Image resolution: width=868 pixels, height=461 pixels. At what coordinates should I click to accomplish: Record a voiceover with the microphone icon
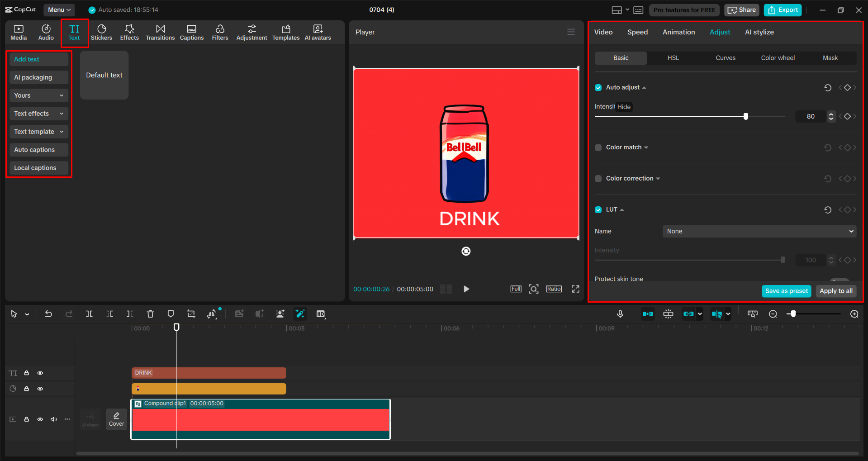pos(620,314)
